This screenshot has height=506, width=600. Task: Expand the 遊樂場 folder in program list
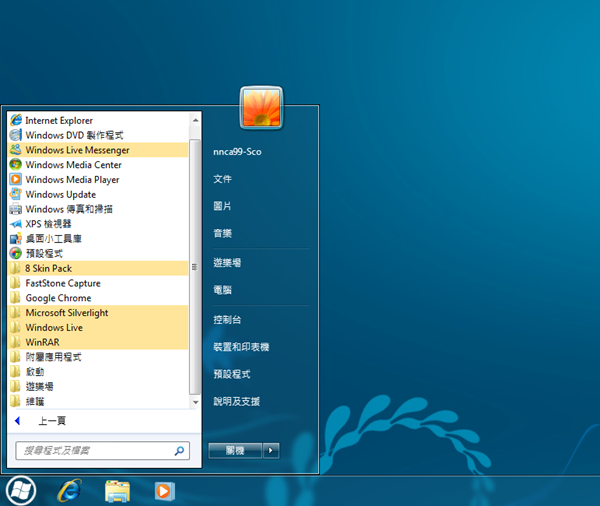(98, 387)
